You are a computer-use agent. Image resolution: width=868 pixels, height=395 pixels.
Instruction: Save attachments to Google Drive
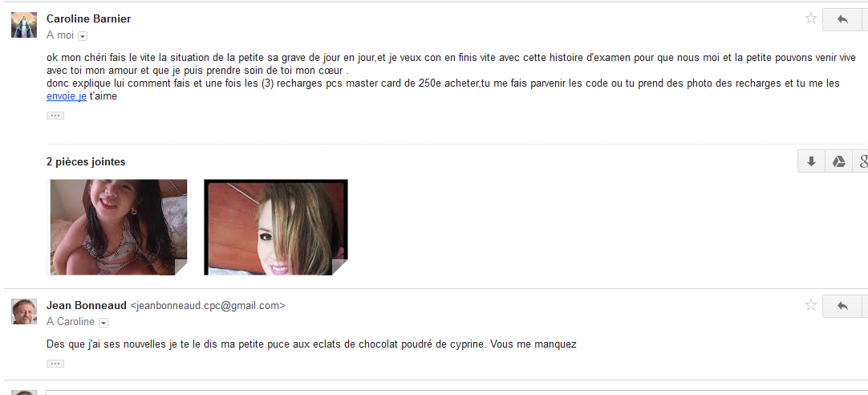coord(838,161)
